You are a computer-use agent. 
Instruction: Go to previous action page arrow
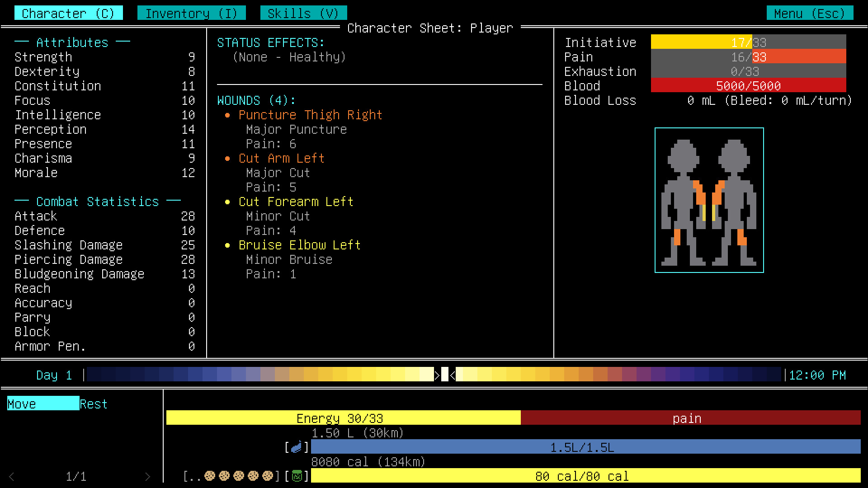coord(12,476)
